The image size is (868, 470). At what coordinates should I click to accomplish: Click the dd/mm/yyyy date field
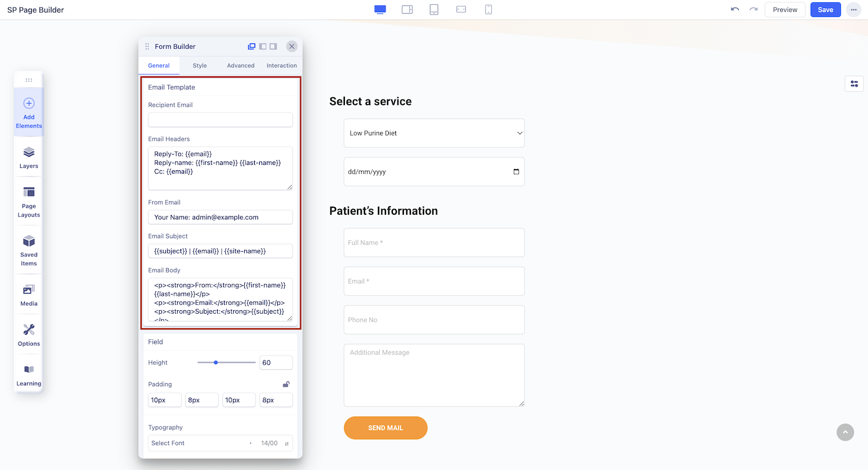pyautogui.click(x=434, y=172)
